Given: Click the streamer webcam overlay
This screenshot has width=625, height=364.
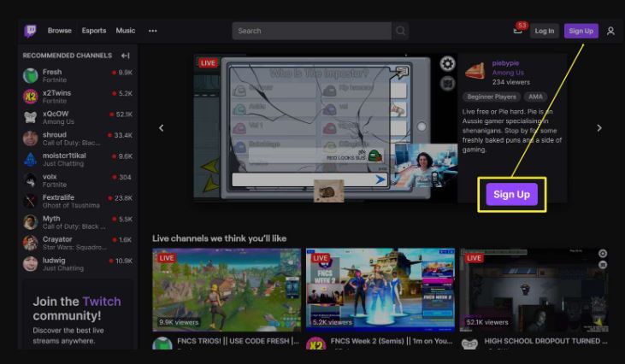Looking at the screenshot, I should pyautogui.click(x=426, y=166).
